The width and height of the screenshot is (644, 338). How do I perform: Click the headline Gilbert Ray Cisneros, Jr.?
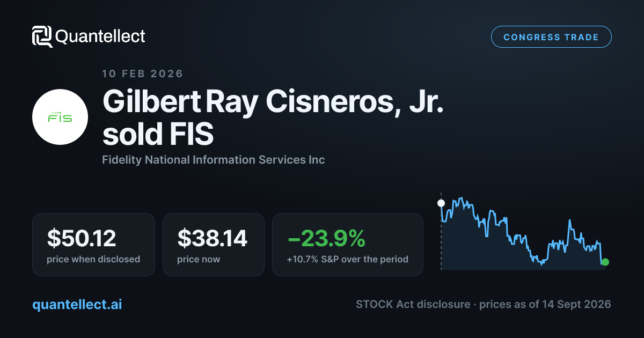(273, 102)
